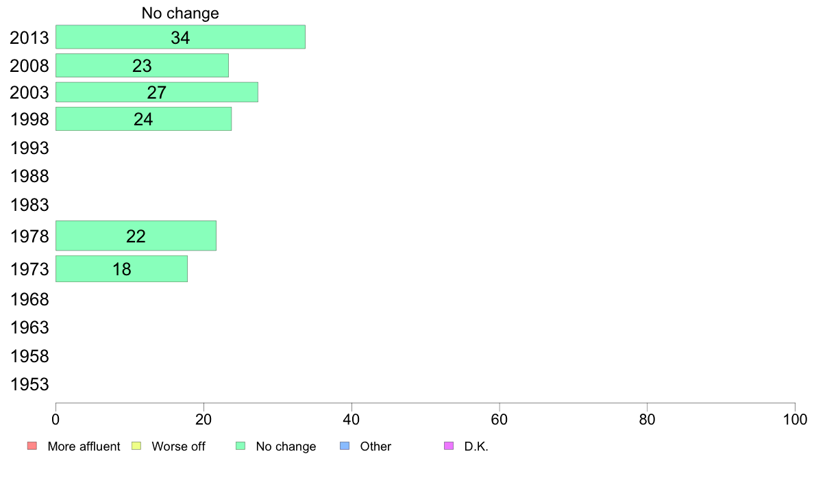Click the purple D.K. legend swatch
The image size is (814, 504).
tap(449, 446)
